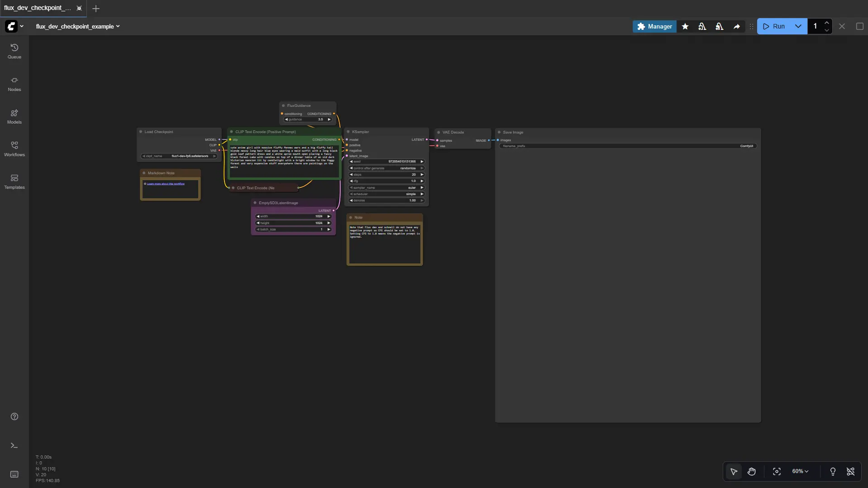Click the Note node's text area

tap(385, 244)
